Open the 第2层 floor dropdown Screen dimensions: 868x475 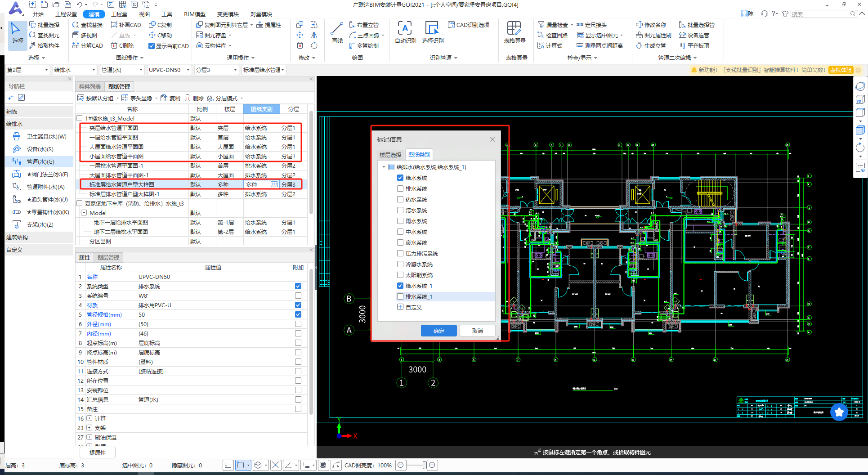[x=27, y=70]
